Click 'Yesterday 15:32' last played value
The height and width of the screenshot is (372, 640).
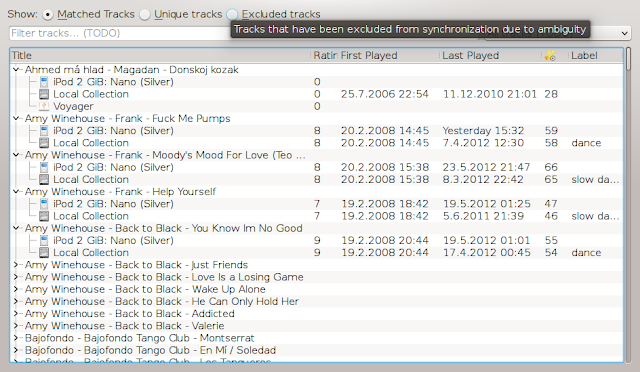(483, 131)
